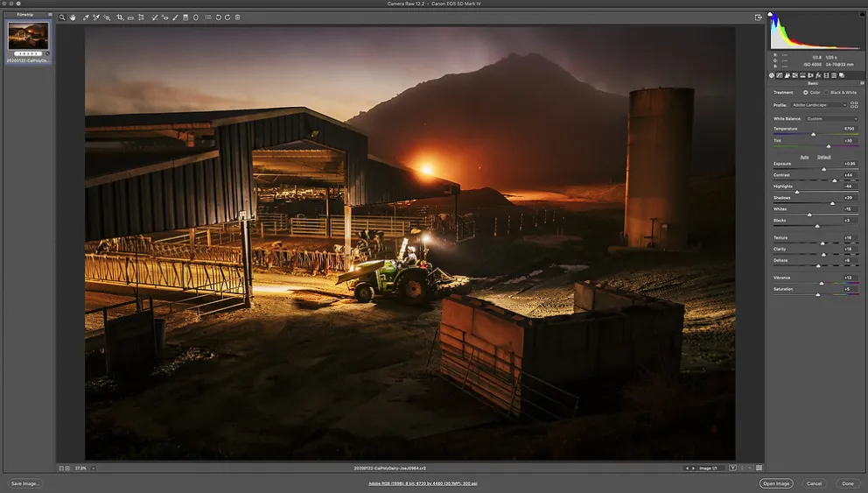Browse profiles grid icon
The image size is (868, 493).
[854, 105]
